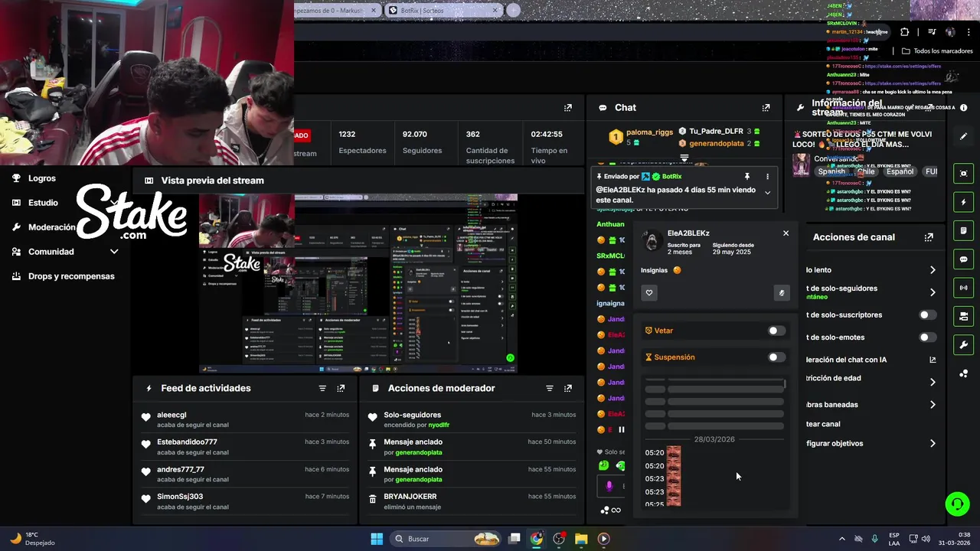Open the Windows Start menu
This screenshot has height=551, width=980.
(x=377, y=539)
